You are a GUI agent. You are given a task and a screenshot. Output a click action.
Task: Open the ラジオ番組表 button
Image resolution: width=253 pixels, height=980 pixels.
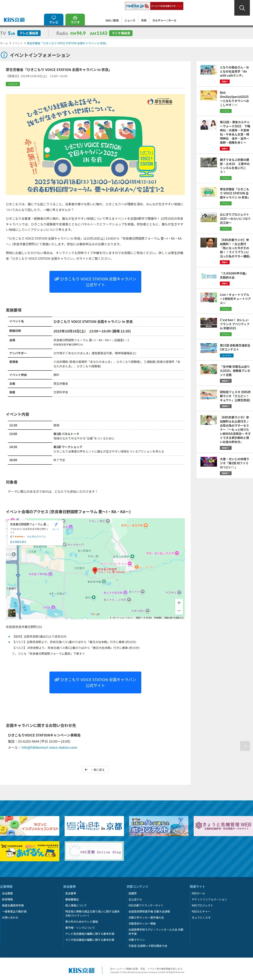coord(121,33)
